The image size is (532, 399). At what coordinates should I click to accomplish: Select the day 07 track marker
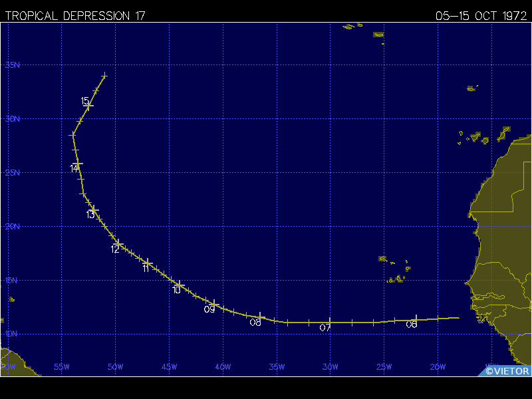[330, 323]
